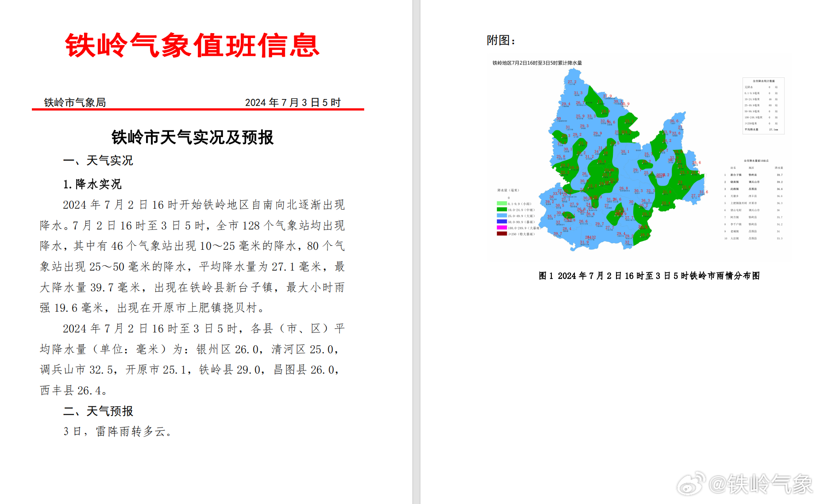820x504 pixels.
Task: Click the figure caption starting 图1 2024年7月2日
Action: (x=649, y=276)
